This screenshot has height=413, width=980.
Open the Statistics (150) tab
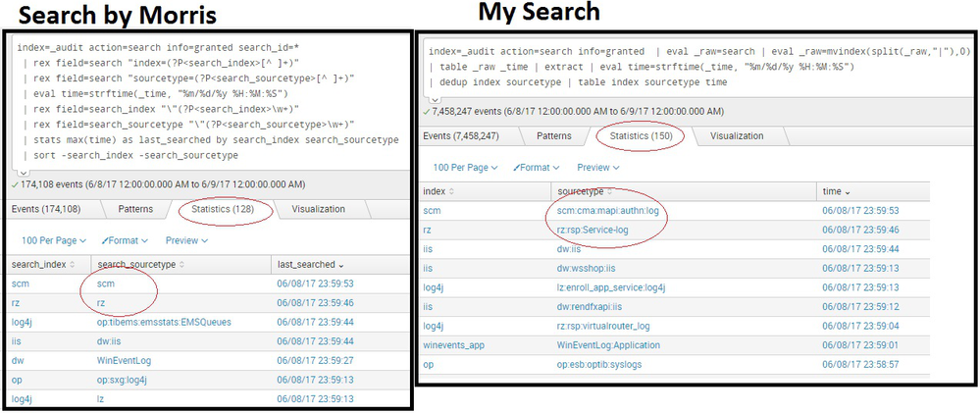click(x=640, y=135)
